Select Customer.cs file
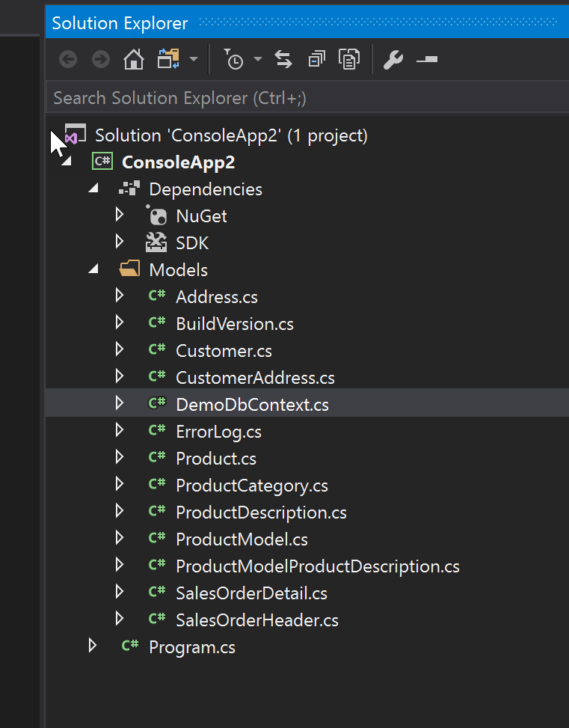The image size is (569, 728). click(x=224, y=351)
